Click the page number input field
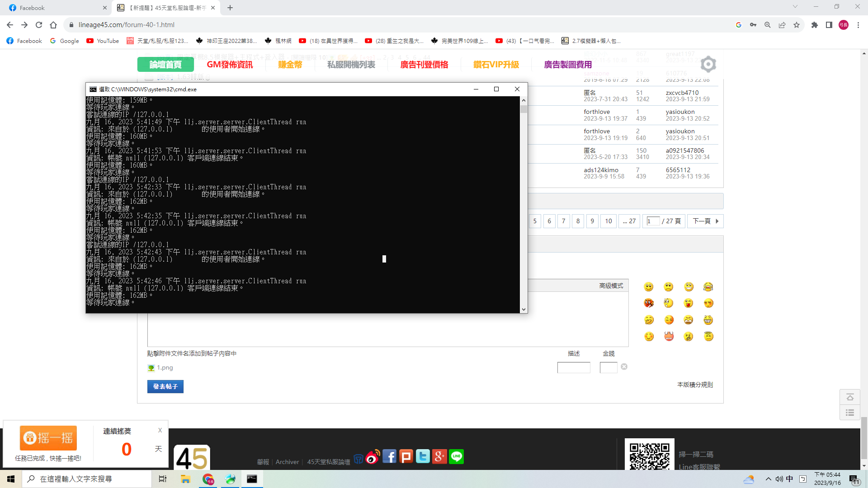This screenshot has height=488, width=868. [x=653, y=221]
